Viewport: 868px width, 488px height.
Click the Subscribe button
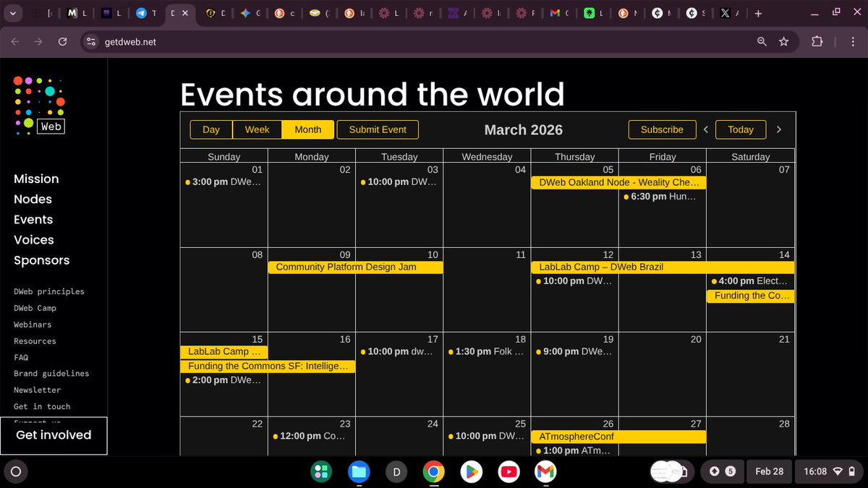(x=662, y=129)
